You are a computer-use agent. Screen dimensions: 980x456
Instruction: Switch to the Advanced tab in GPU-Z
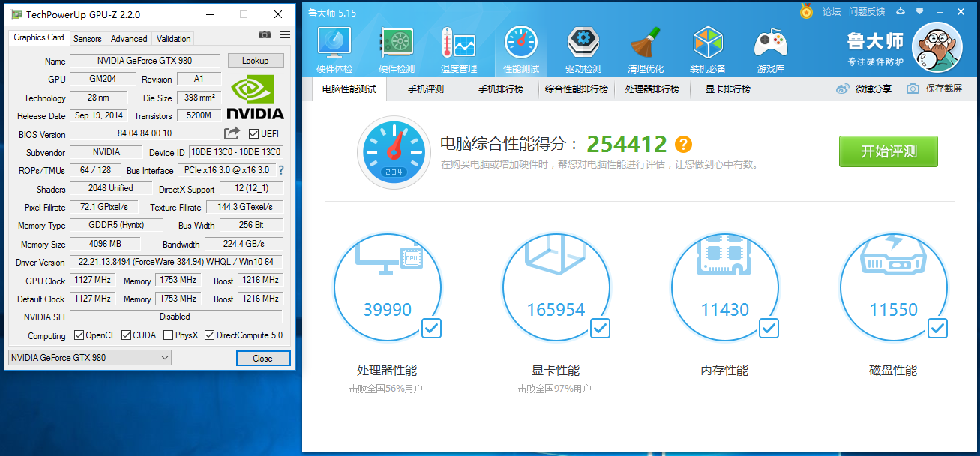[129, 39]
